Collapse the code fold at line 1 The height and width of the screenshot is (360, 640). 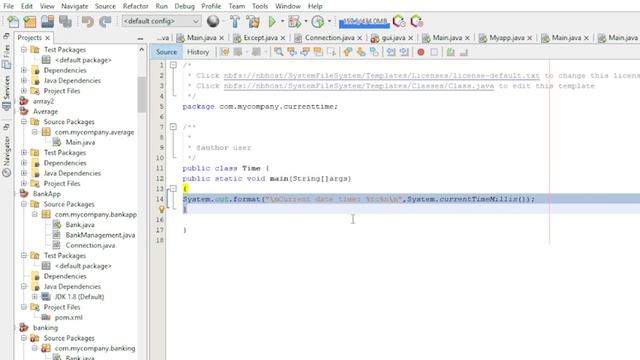(x=173, y=65)
